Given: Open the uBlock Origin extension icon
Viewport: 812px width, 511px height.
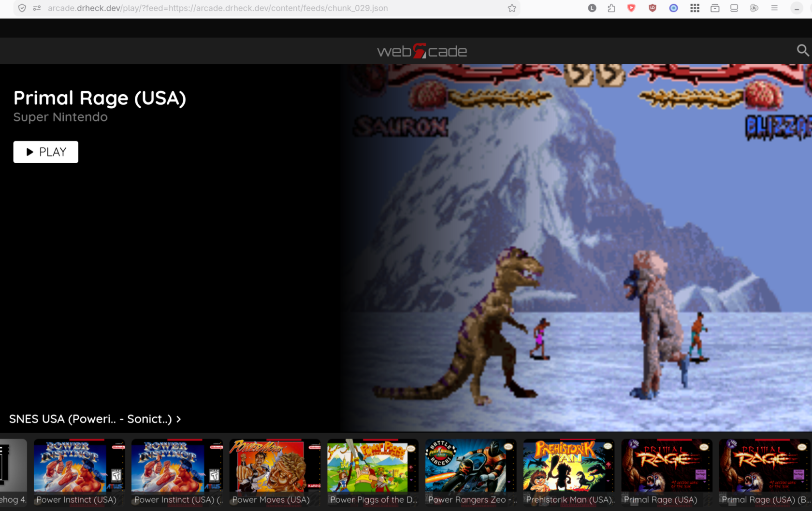Looking at the screenshot, I should (652, 8).
